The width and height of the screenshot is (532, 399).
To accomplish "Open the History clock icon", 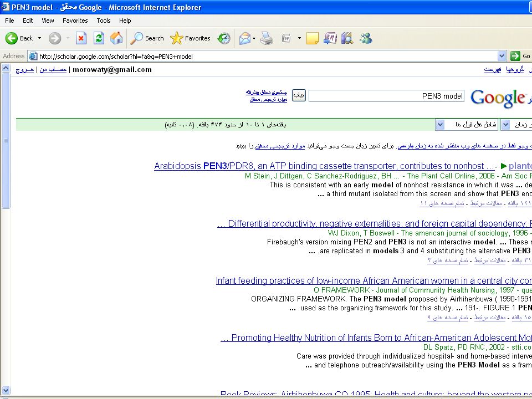I will pos(224,38).
